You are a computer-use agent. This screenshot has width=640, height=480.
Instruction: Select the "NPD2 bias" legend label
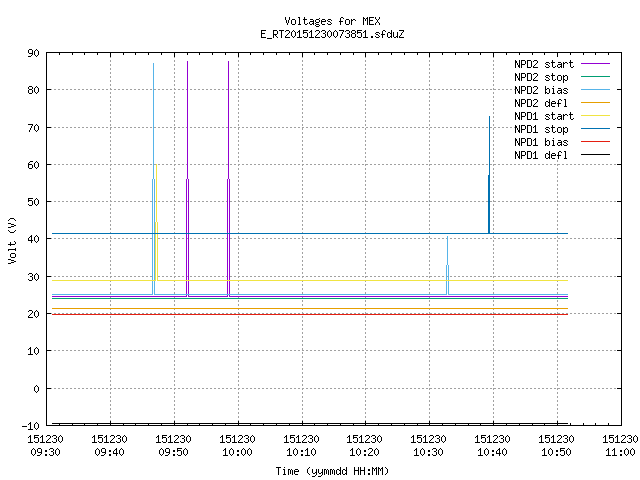pos(541,90)
